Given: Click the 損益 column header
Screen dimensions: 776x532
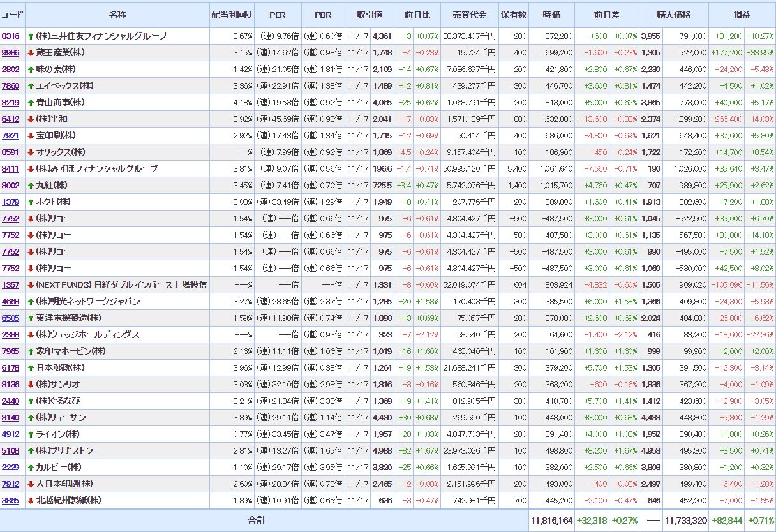Looking at the screenshot, I should [x=742, y=15].
